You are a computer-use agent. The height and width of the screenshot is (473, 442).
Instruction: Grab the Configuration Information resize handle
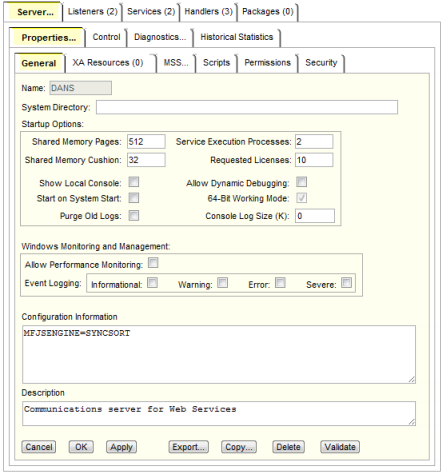tap(412, 380)
